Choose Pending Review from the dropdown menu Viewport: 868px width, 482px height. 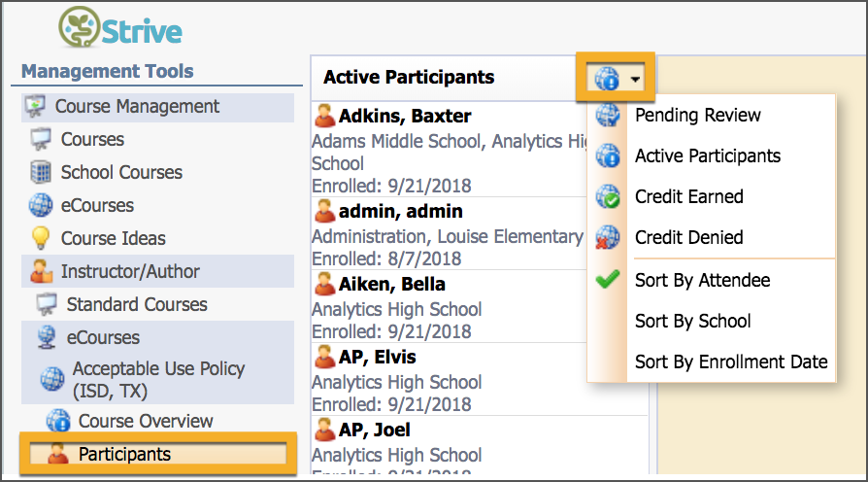tap(697, 116)
